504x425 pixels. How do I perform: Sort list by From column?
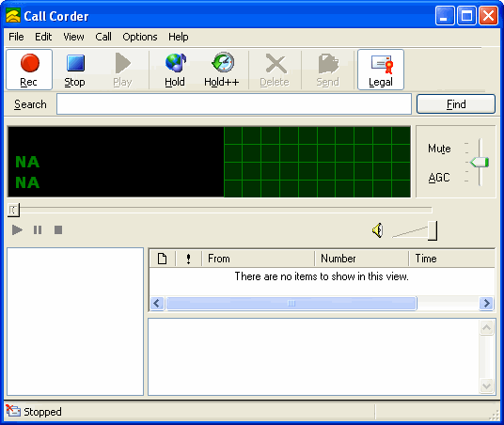[x=258, y=259]
